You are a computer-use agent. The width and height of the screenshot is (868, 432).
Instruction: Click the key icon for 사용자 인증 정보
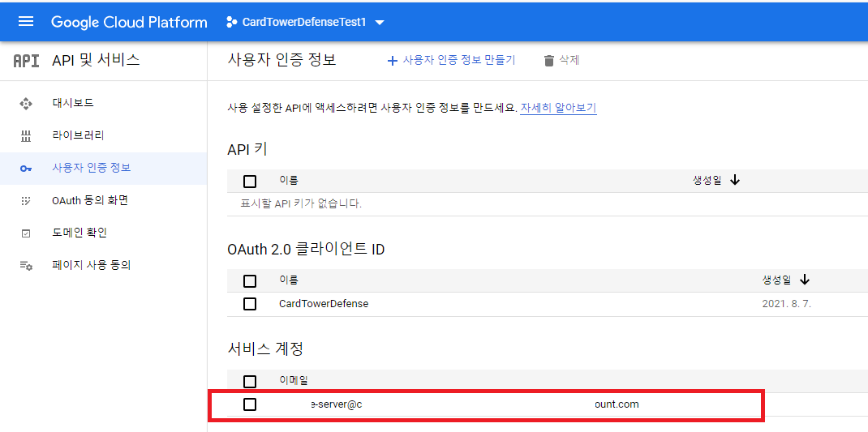pyautogui.click(x=26, y=169)
